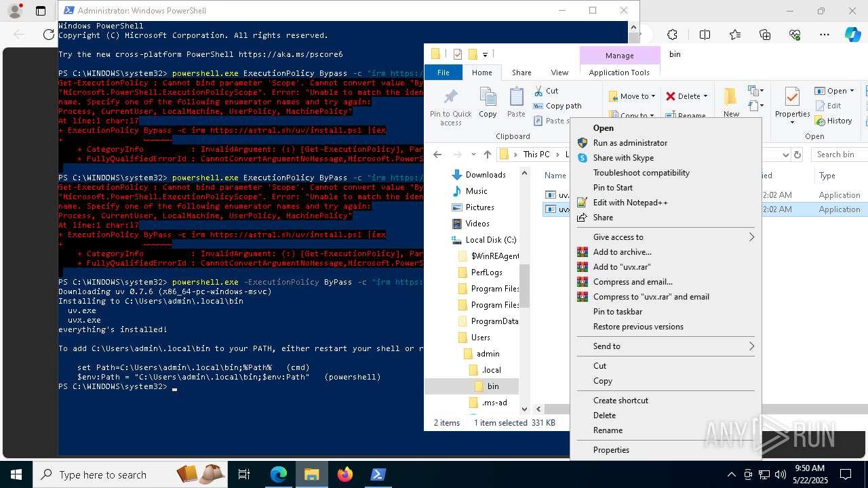Viewport: 868px width, 488px height.
Task: Click Copy path in the ribbon
Action: (557, 106)
